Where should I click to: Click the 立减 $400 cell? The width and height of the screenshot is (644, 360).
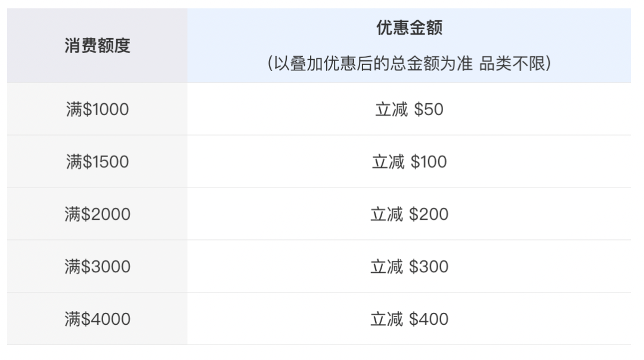[409, 319]
